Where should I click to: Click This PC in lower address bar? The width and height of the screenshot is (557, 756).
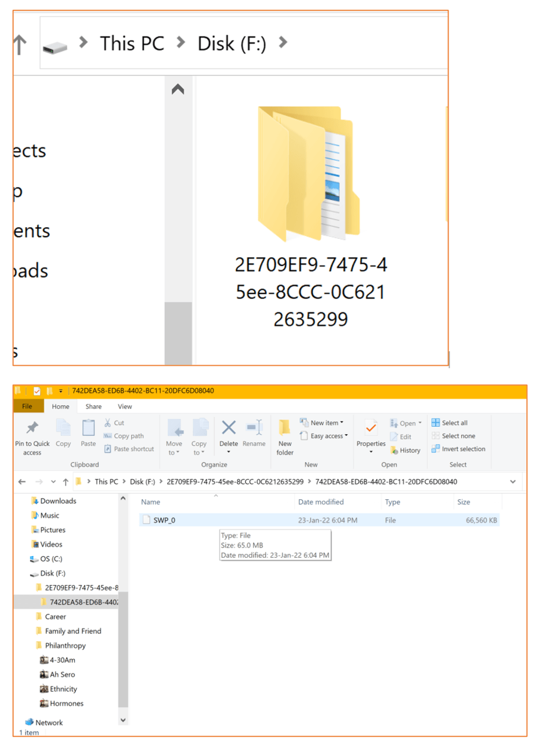(106, 482)
